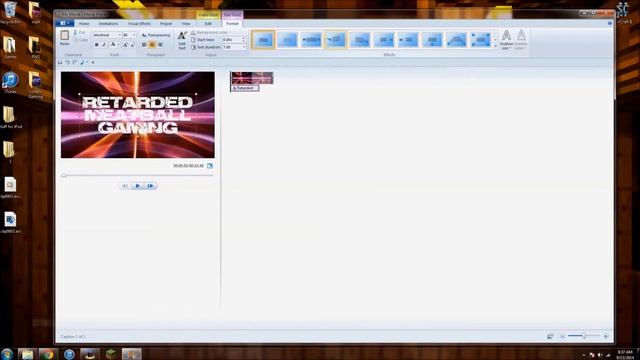
Task: Select the ninth text effect thumbnail
Action: (x=456, y=40)
